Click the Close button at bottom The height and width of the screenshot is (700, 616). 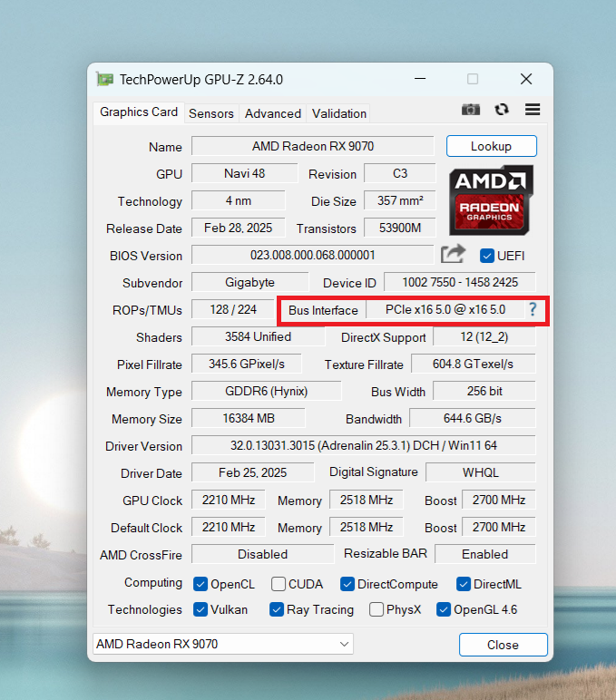[x=503, y=645]
